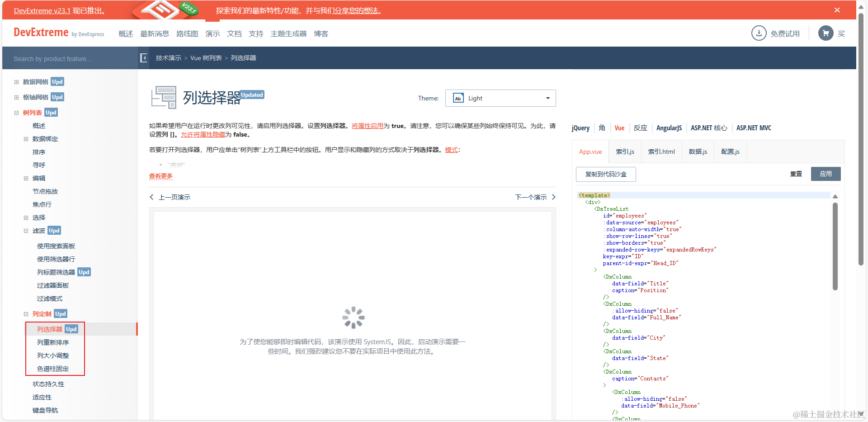Select the jQuery framework tab

580,128
